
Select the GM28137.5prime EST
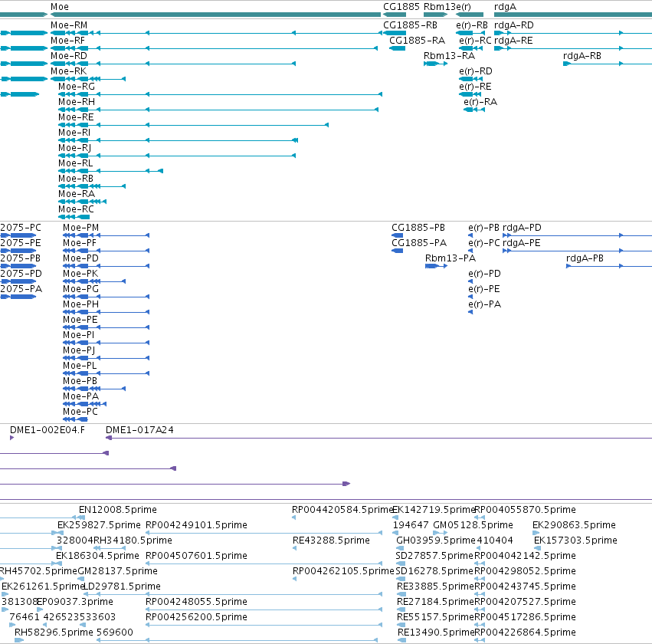pos(118,571)
